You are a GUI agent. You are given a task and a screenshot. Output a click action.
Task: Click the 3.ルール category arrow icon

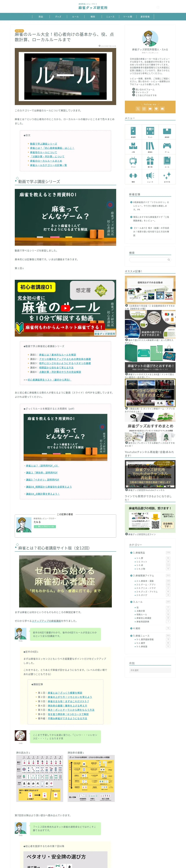[131, 602]
